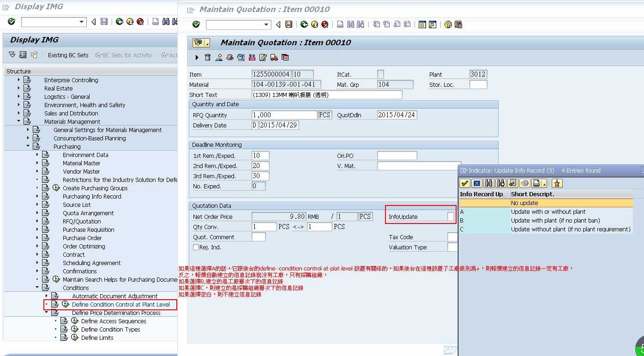
Task: Click the delivery truck icon in quotation toolbar
Action: (x=274, y=57)
